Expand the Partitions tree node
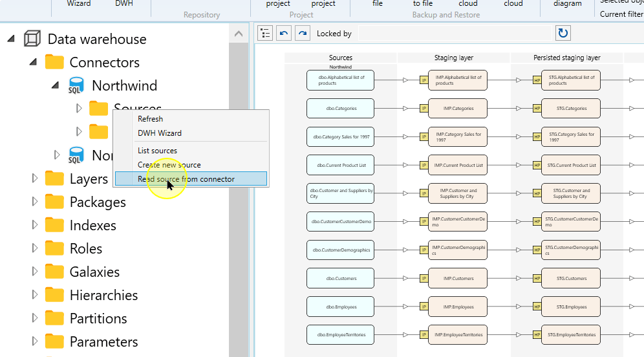 (x=35, y=318)
